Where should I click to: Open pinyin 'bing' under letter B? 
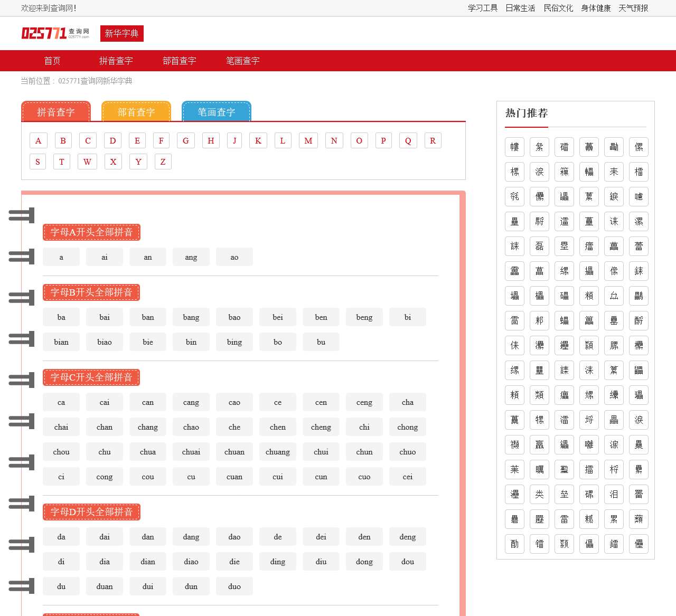coord(234,342)
